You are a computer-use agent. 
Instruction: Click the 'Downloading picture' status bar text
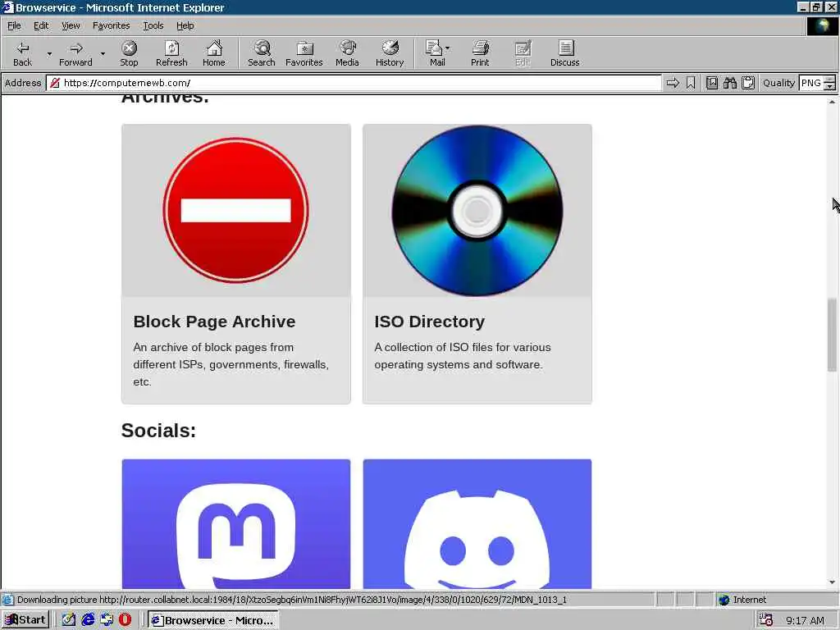(292, 600)
